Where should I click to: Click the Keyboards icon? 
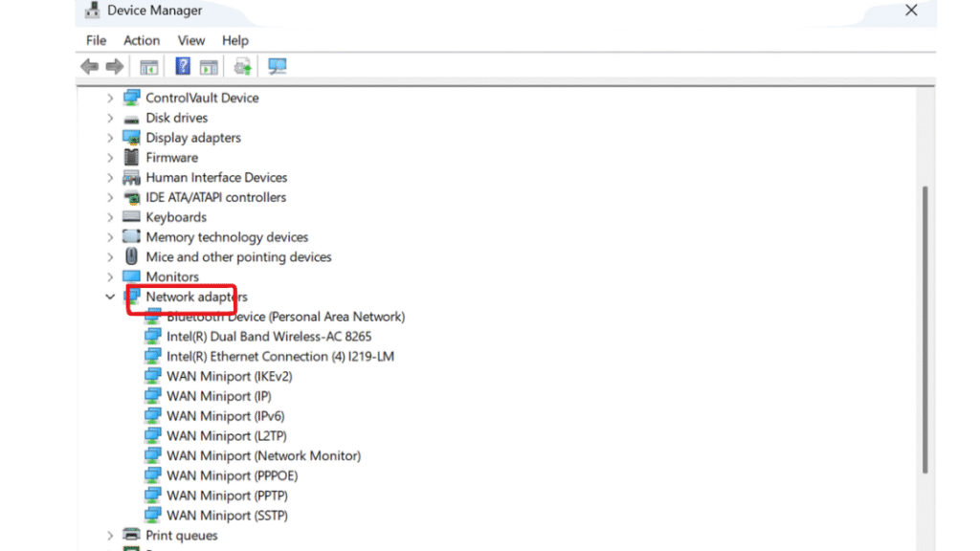point(131,217)
